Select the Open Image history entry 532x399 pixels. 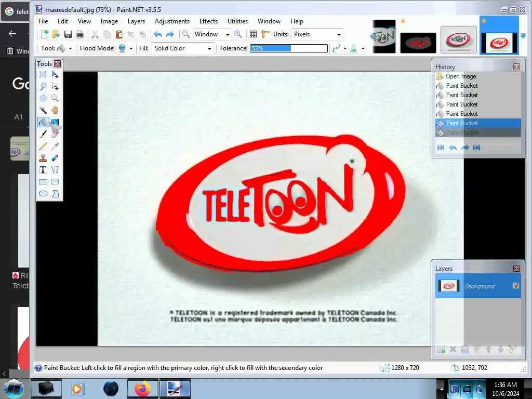coord(478,76)
